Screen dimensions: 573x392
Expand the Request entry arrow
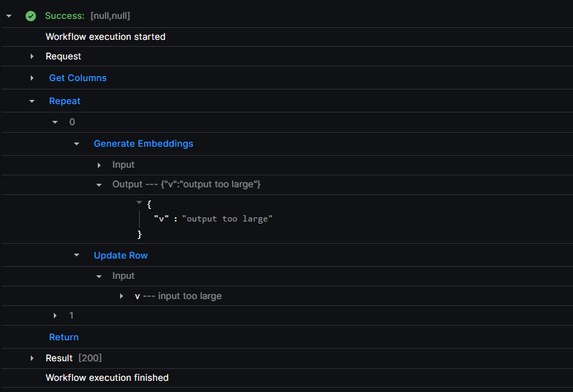point(31,57)
